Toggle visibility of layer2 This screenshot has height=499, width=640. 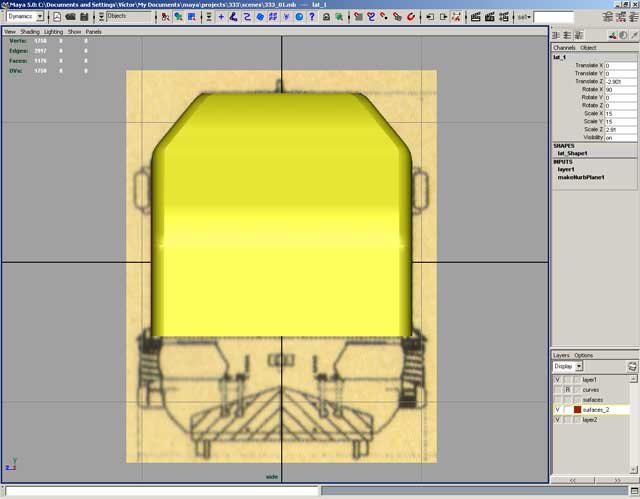coord(557,420)
